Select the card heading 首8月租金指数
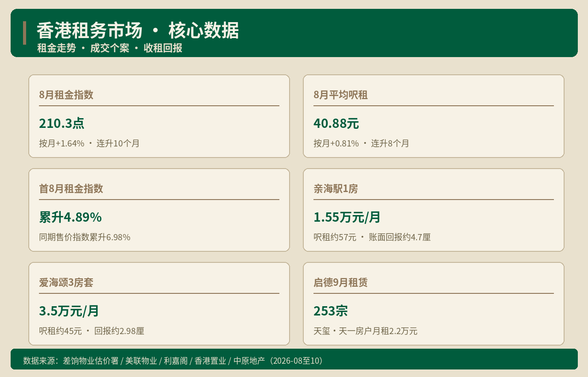 click(71, 188)
